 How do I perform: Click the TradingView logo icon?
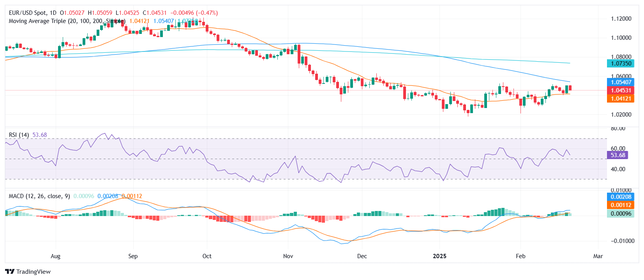10,272
